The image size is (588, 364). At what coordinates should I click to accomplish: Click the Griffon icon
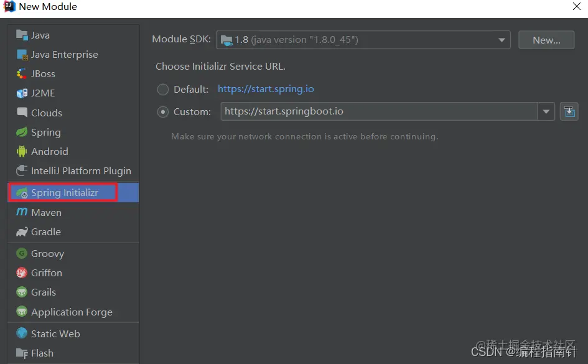[x=22, y=273]
